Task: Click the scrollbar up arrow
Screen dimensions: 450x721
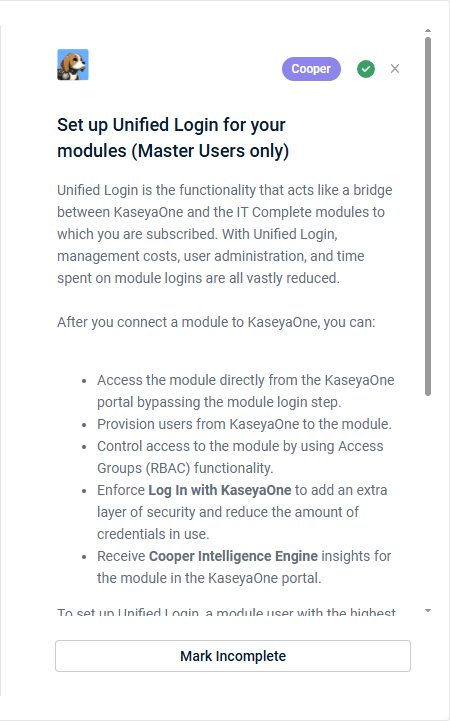Action: coord(428,31)
